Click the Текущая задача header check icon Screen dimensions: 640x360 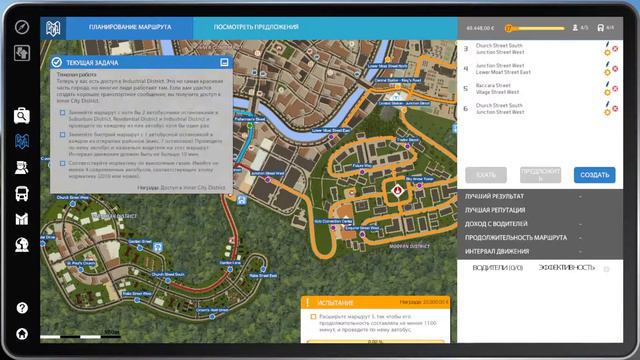coord(57,62)
